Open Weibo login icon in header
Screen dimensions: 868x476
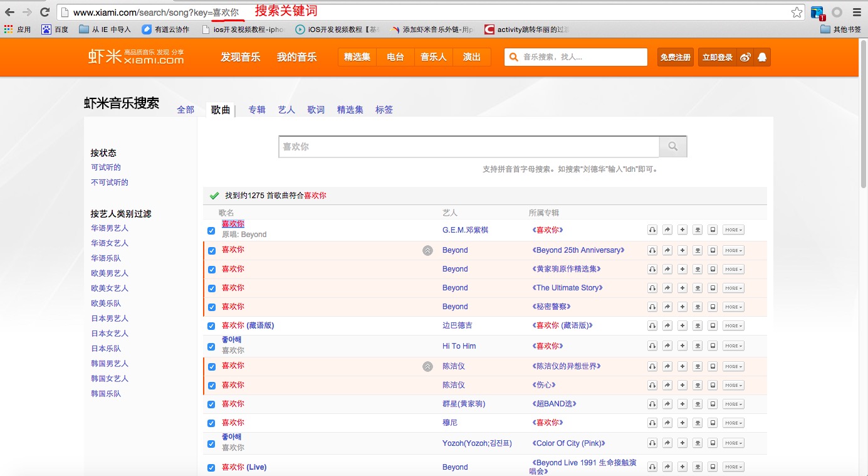745,57
